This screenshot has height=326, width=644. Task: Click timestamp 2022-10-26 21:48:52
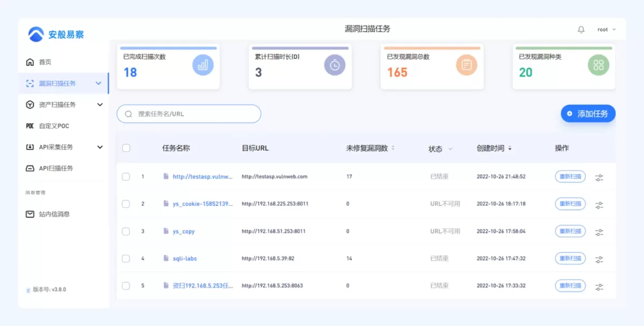coord(501,176)
